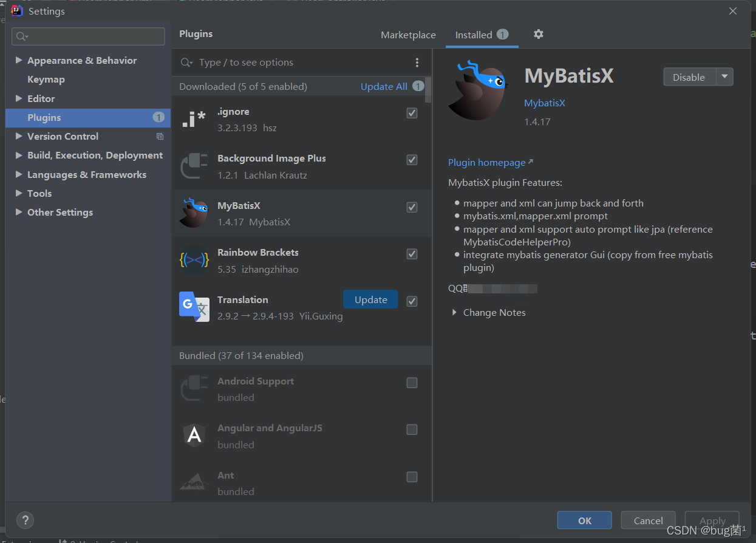Click the OK button
The width and height of the screenshot is (756, 543).
tap(585, 521)
